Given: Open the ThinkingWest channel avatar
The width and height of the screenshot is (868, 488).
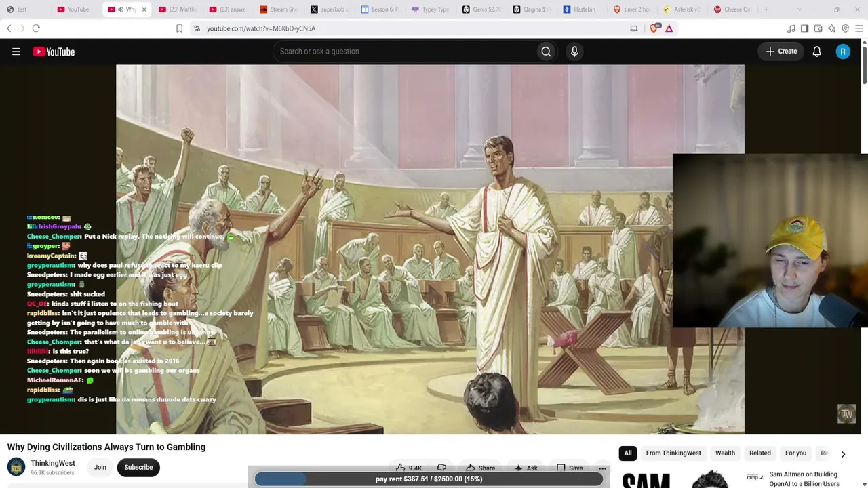Looking at the screenshot, I should (x=16, y=467).
